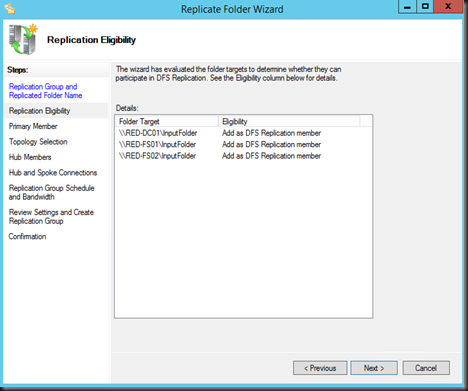Select the Primary Member step
This screenshot has width=468, height=391.
click(33, 126)
